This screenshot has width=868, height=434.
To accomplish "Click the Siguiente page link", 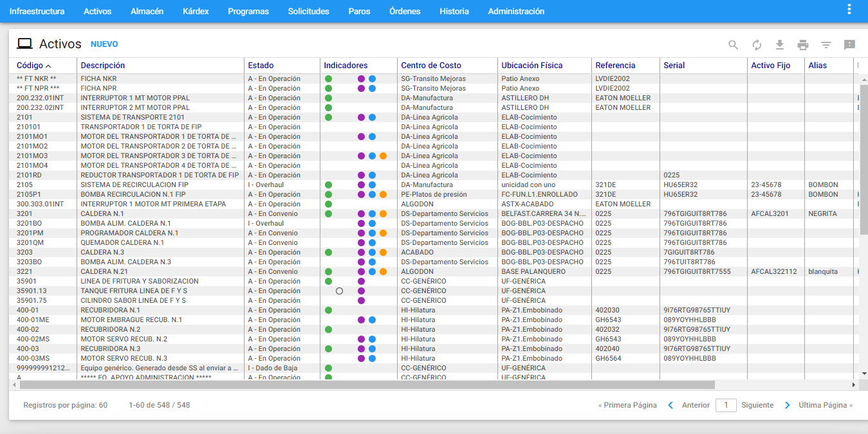I will point(757,405).
